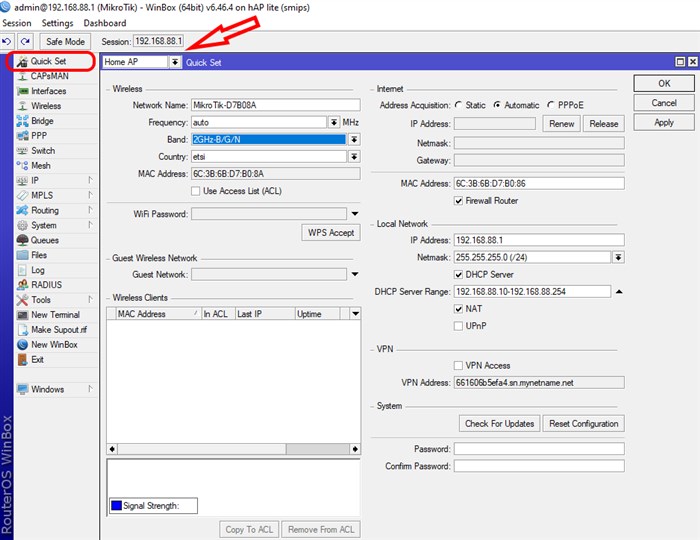Screen dimensions: 700x540
Task: Launch New WinBox from sidebar
Action: tap(54, 345)
